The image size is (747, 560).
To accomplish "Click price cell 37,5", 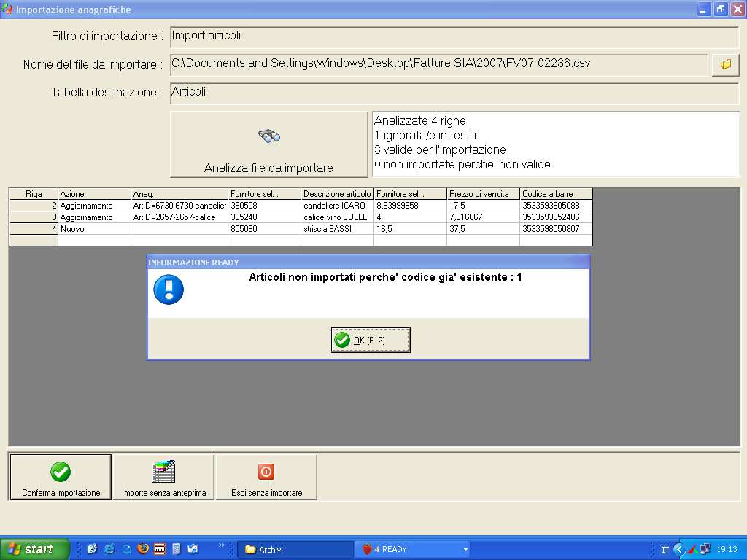I will coord(483,228).
